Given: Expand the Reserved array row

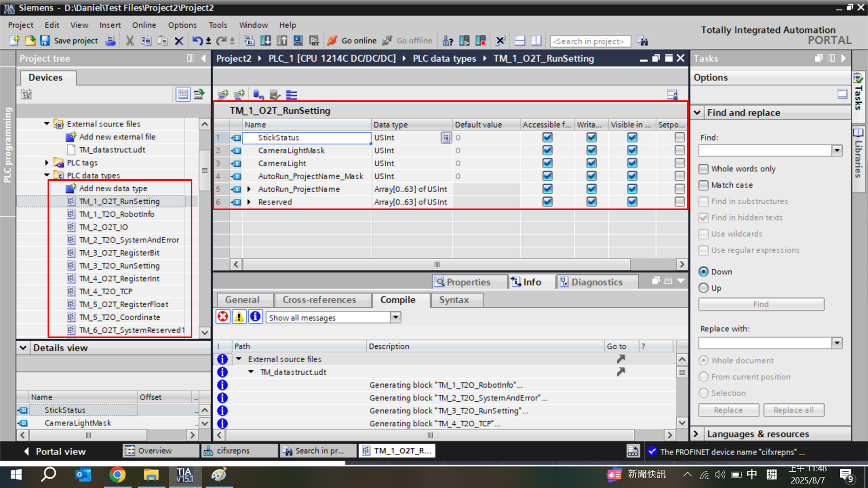Looking at the screenshot, I should point(249,202).
